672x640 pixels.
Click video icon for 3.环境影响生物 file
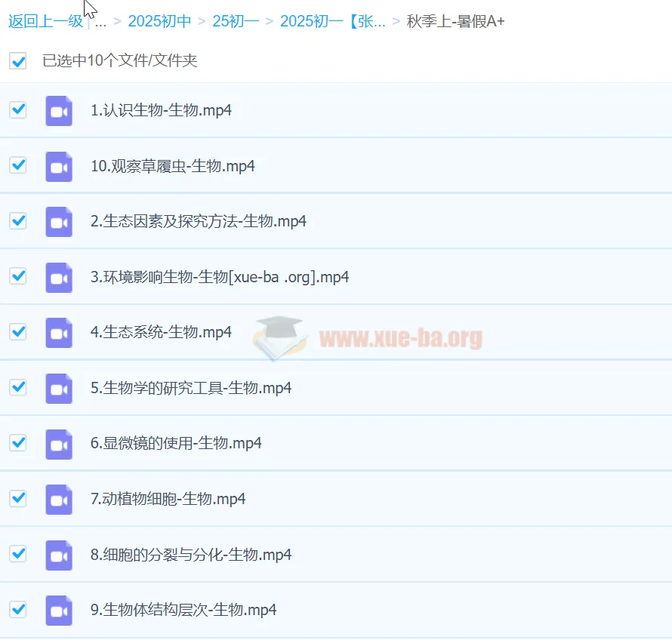coord(59,277)
